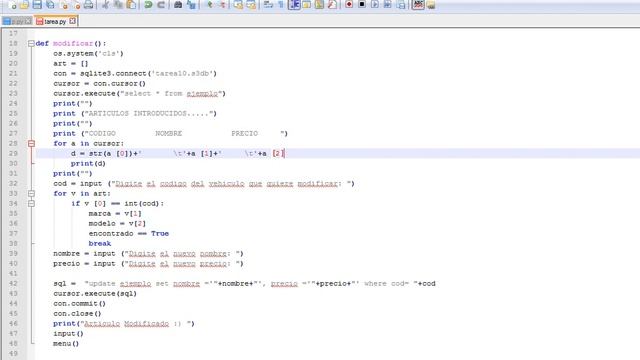Close the tarea.py tab

click(x=72, y=21)
